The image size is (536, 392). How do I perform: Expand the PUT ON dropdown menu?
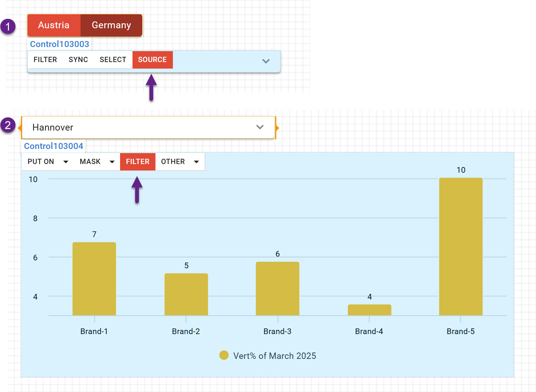click(65, 162)
